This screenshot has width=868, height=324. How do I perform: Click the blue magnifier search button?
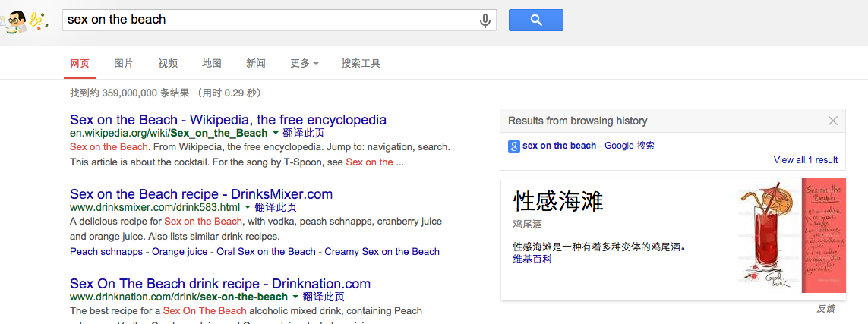click(536, 20)
